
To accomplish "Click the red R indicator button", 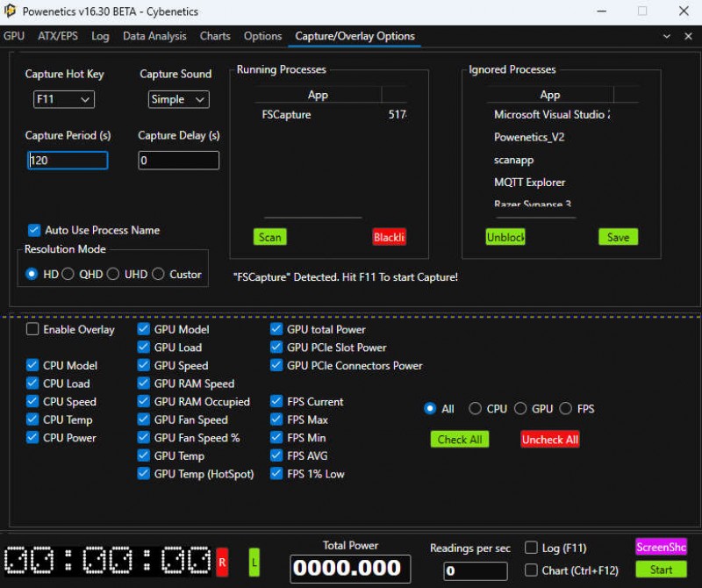I will coord(222,561).
